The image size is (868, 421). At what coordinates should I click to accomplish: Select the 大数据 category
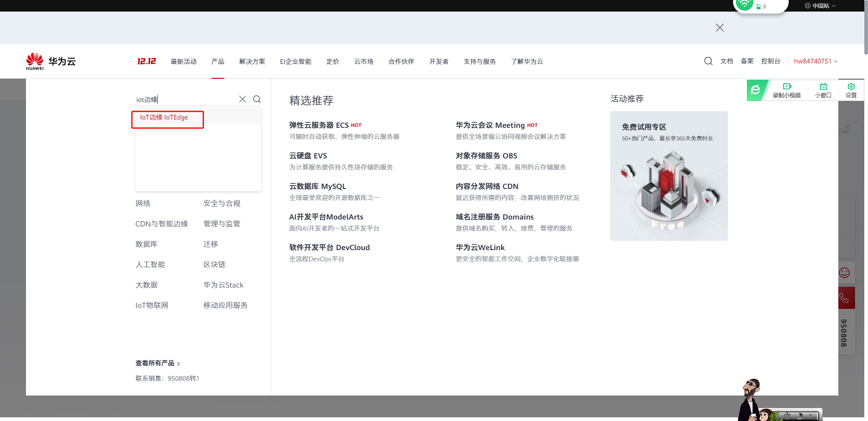[x=147, y=285]
